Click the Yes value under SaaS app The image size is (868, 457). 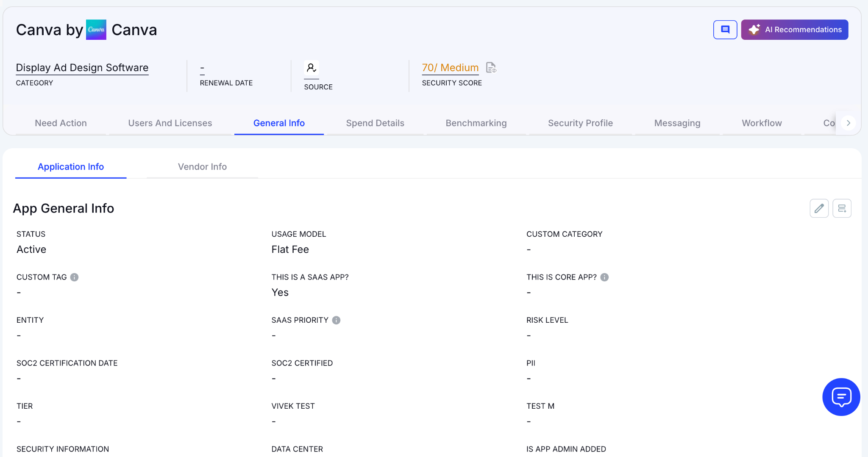(x=280, y=293)
